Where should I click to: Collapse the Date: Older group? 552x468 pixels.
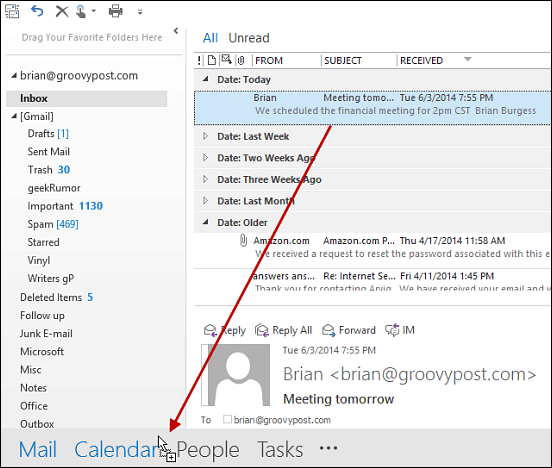pyautogui.click(x=206, y=222)
